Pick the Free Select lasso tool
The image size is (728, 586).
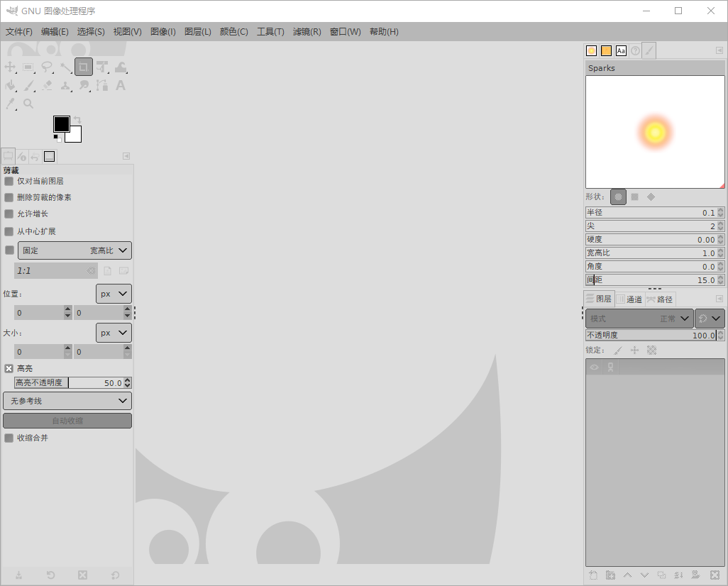47,67
